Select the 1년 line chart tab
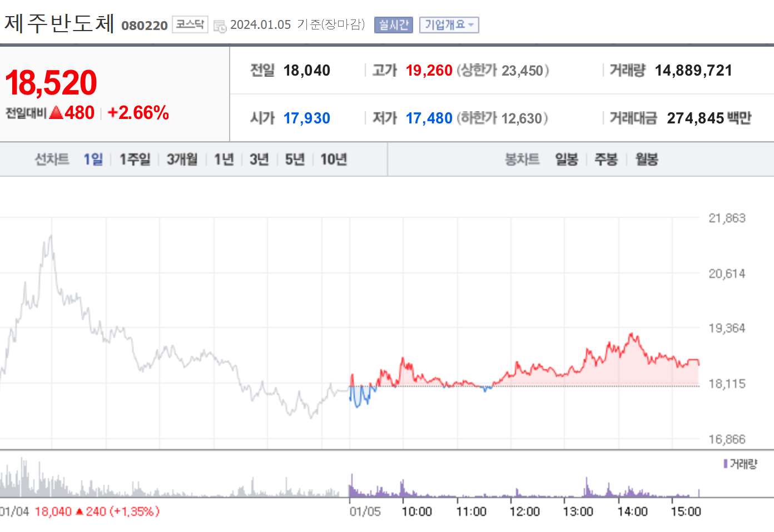 coord(224,160)
